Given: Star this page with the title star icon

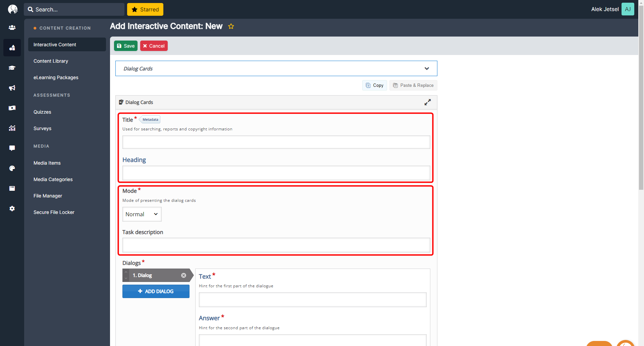Looking at the screenshot, I should tap(231, 26).
